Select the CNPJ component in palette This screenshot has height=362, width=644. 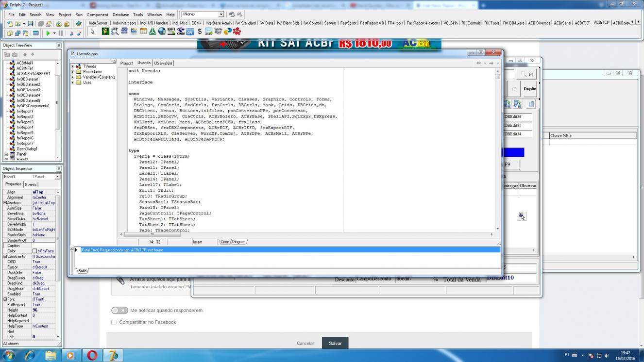[x=180, y=32]
